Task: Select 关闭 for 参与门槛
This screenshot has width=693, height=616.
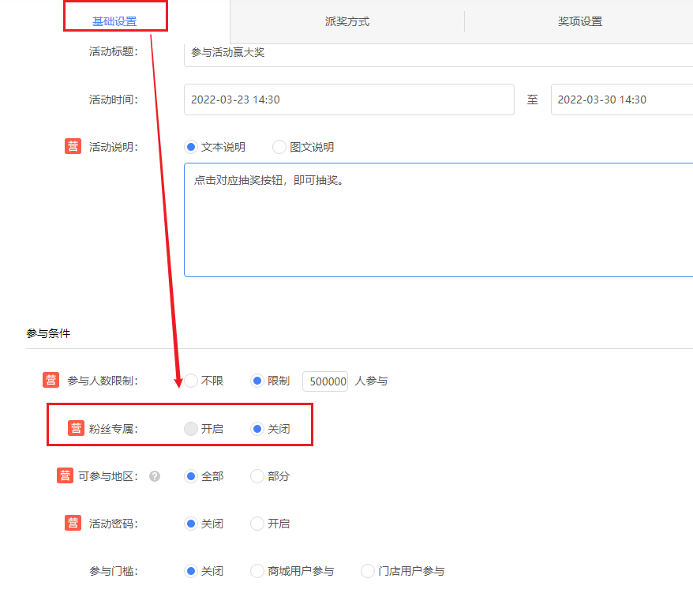Action: (191, 571)
